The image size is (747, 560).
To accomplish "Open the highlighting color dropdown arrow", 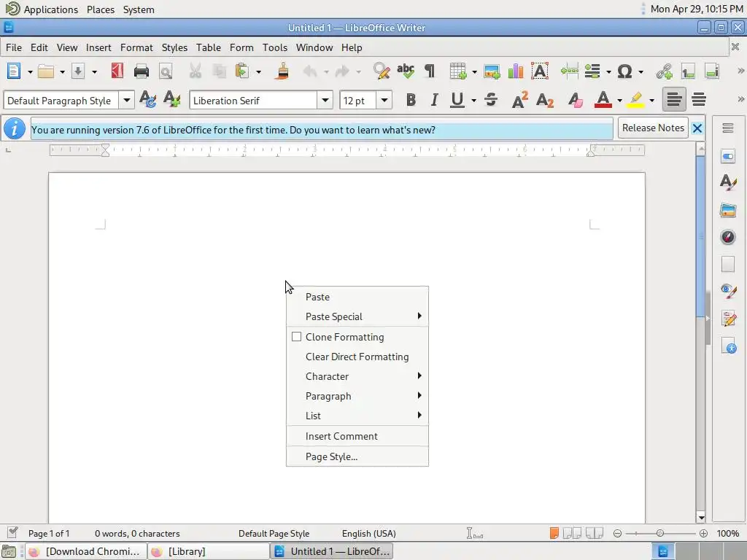I will point(651,101).
